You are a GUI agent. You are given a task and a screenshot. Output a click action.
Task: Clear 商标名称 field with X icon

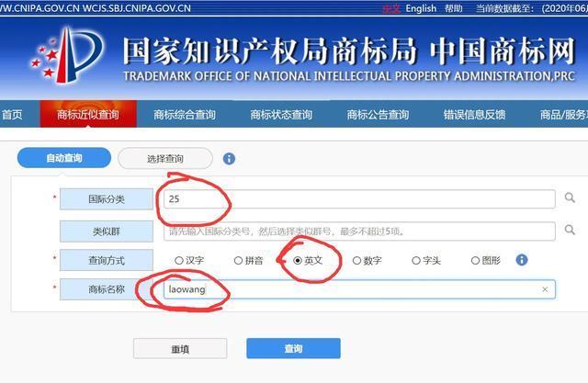pos(545,289)
